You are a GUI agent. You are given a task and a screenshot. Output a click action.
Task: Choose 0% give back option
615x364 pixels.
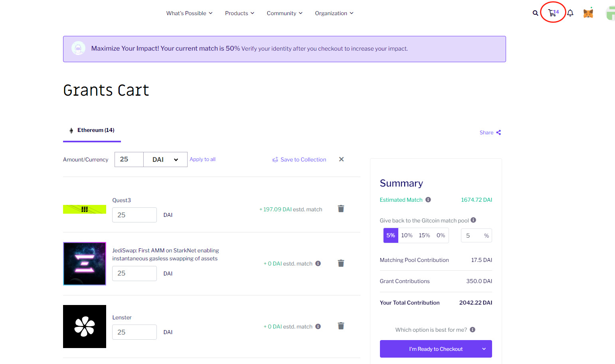441,236
